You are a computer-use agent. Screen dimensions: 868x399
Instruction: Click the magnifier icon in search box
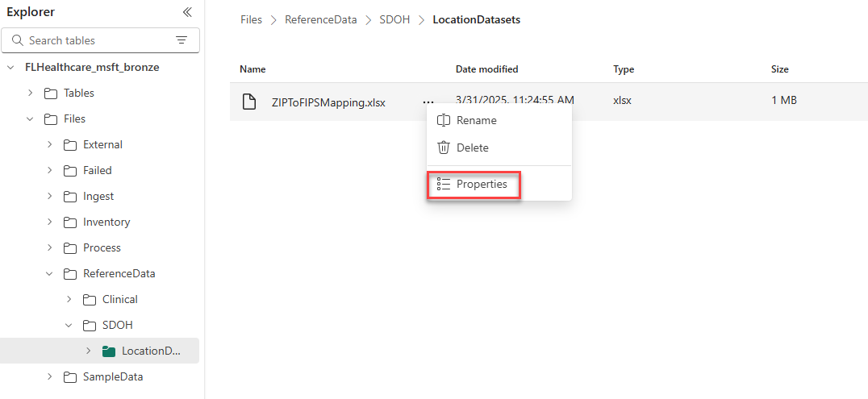pyautogui.click(x=18, y=40)
